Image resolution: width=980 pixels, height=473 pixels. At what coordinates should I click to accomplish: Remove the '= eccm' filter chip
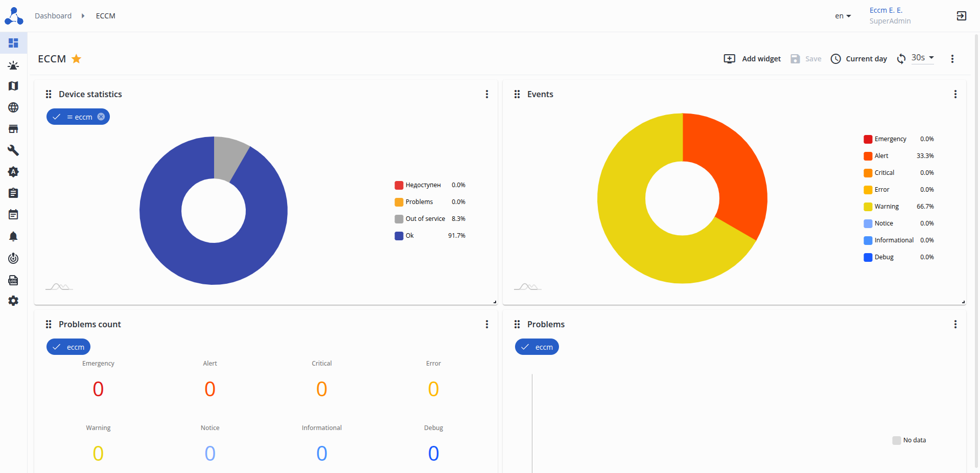click(101, 117)
